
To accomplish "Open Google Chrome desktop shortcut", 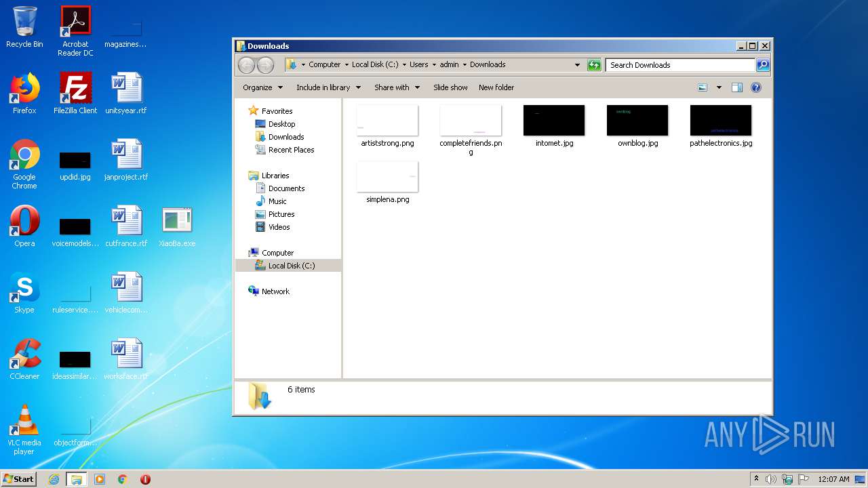I will (x=24, y=164).
